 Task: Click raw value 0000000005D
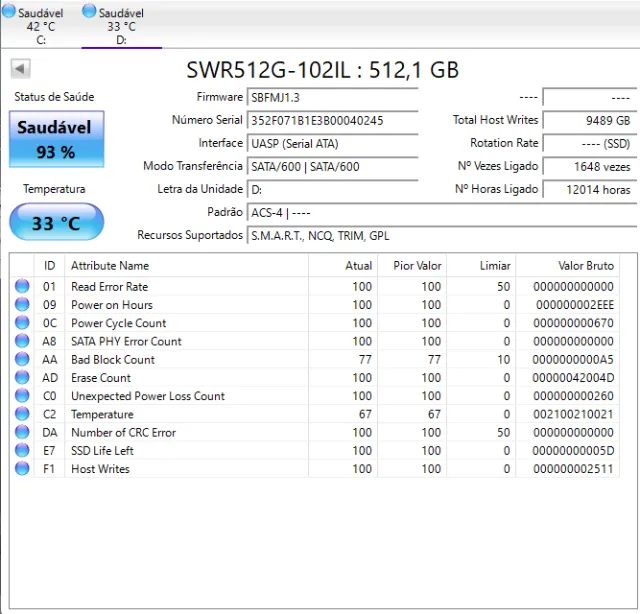point(573,451)
